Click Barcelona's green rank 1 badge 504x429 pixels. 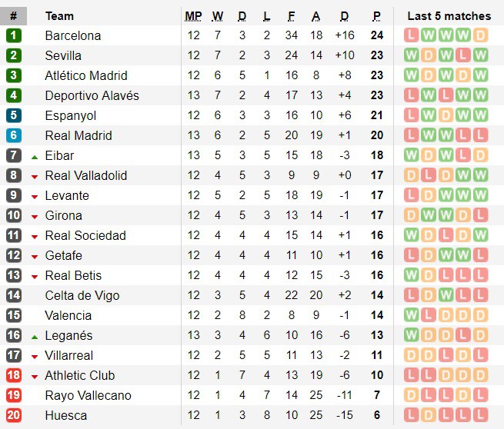click(14, 35)
